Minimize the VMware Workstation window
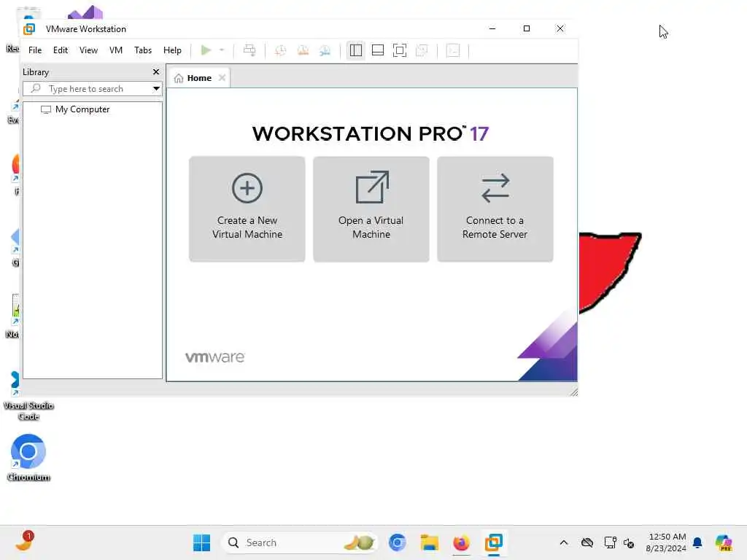The height and width of the screenshot is (560, 747). tap(492, 28)
